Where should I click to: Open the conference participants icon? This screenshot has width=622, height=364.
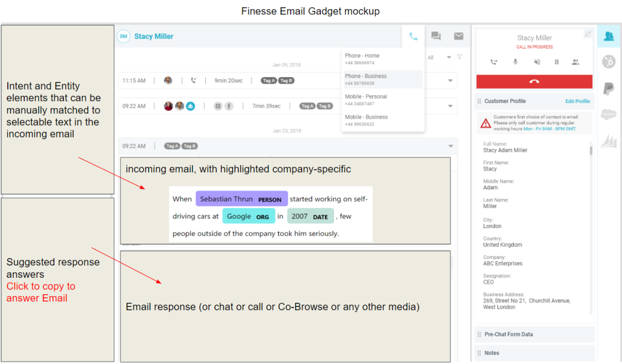(x=575, y=62)
